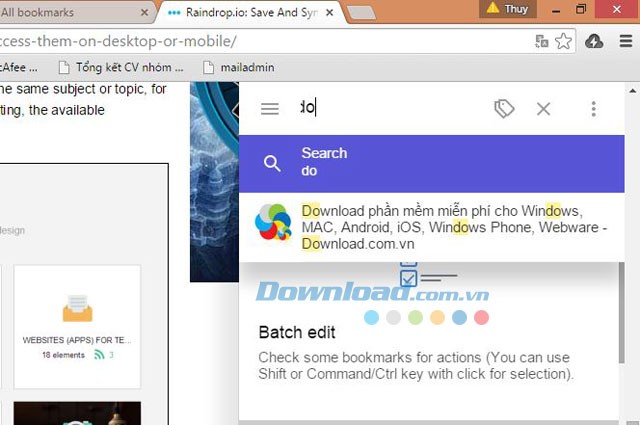
Task: Click the translate page icon in address bar
Action: click(x=542, y=41)
